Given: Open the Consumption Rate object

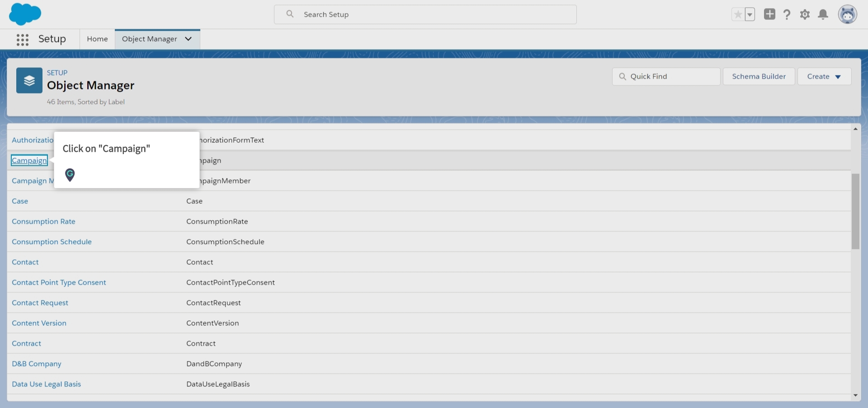Looking at the screenshot, I should 43,221.
